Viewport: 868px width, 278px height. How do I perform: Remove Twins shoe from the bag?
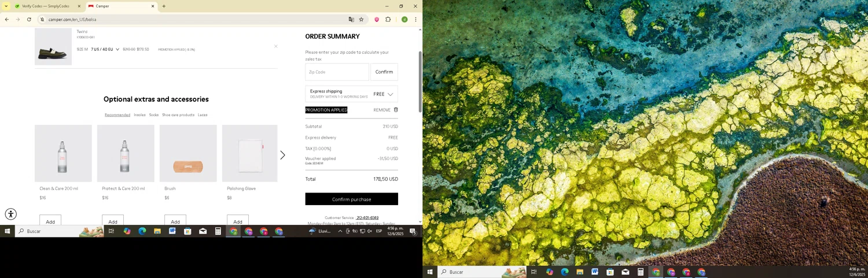[x=275, y=46]
